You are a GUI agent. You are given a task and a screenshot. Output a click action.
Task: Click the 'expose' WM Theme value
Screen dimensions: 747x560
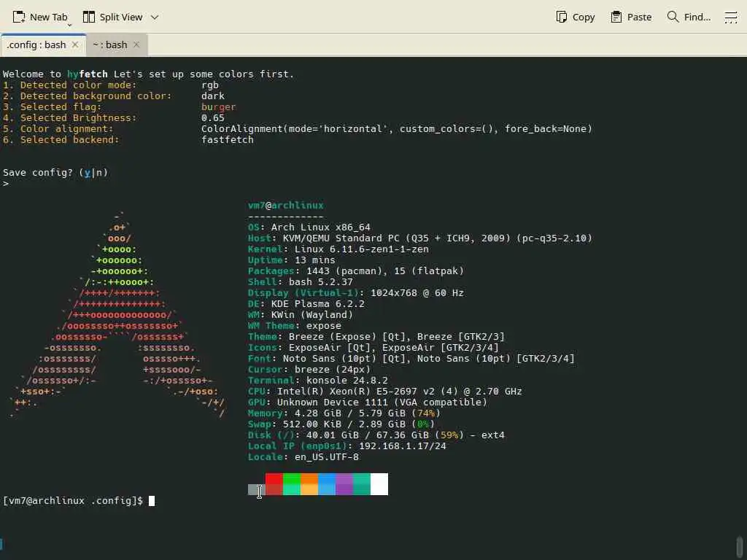point(323,326)
